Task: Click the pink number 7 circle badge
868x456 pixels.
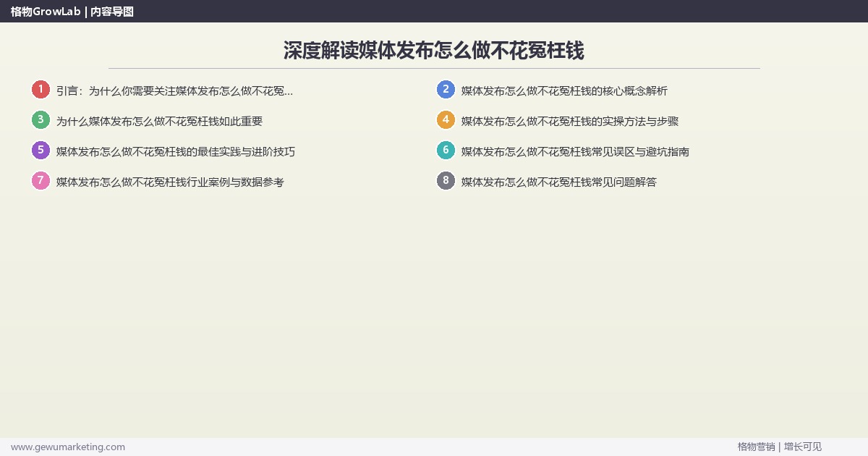Action: [x=41, y=181]
